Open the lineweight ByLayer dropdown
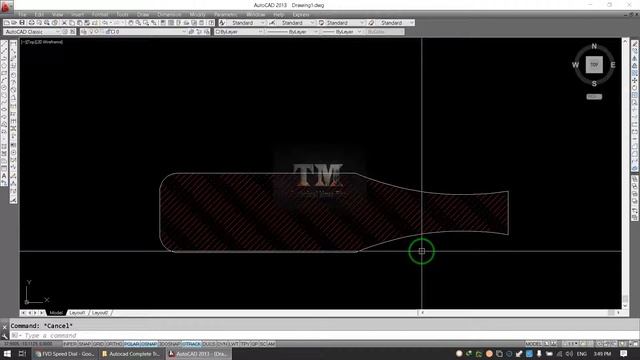 [x=359, y=31]
